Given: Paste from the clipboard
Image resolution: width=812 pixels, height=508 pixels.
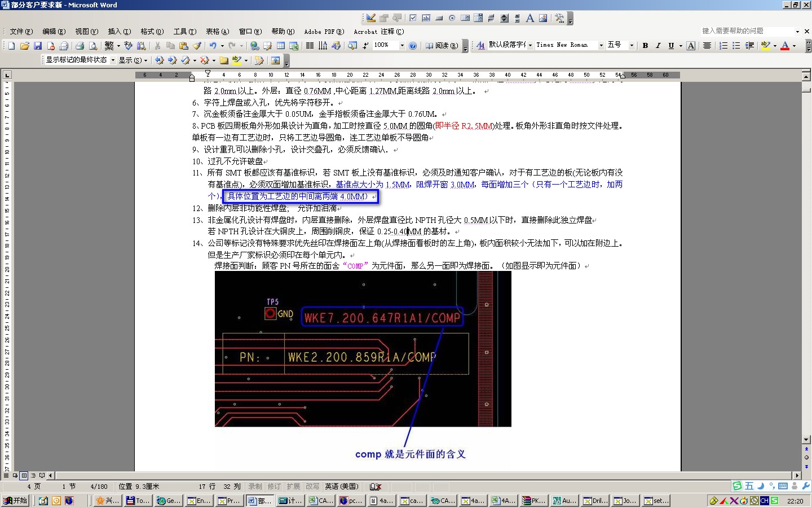Looking at the screenshot, I should (x=183, y=46).
